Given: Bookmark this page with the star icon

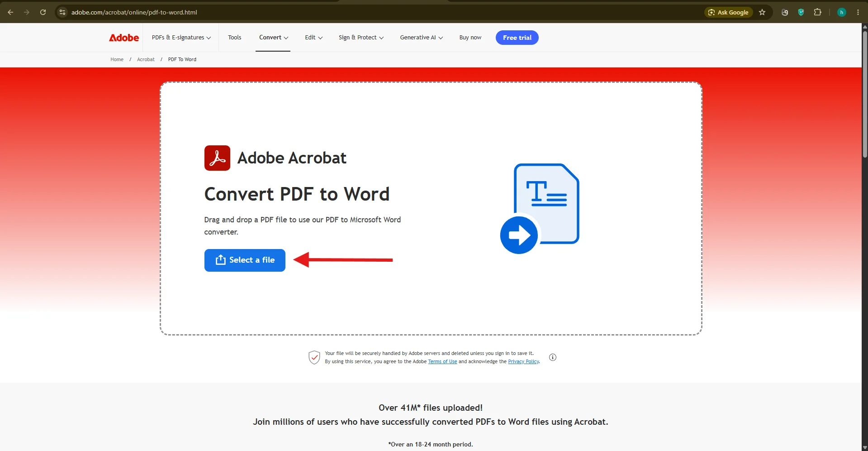Looking at the screenshot, I should coord(762,12).
